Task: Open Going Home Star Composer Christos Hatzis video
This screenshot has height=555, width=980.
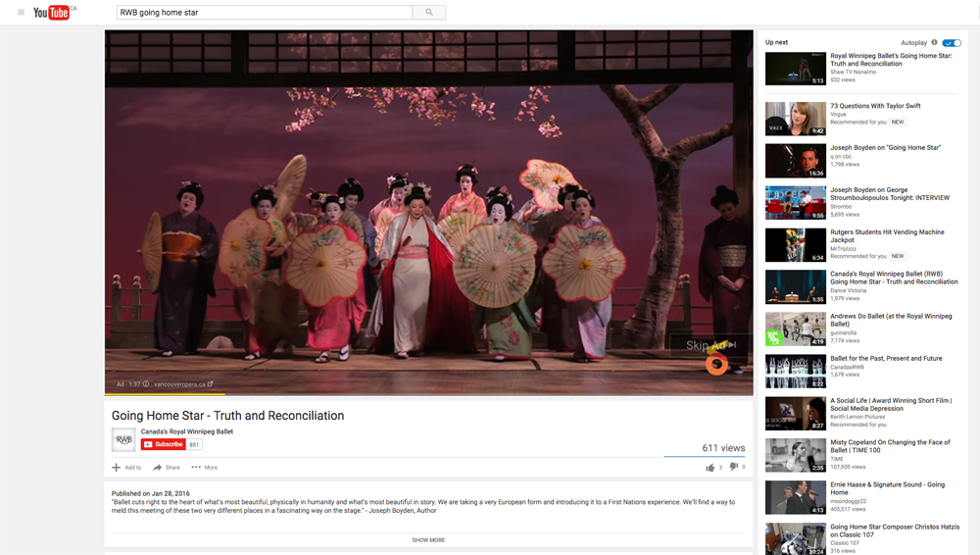Action: pyautogui.click(x=895, y=530)
